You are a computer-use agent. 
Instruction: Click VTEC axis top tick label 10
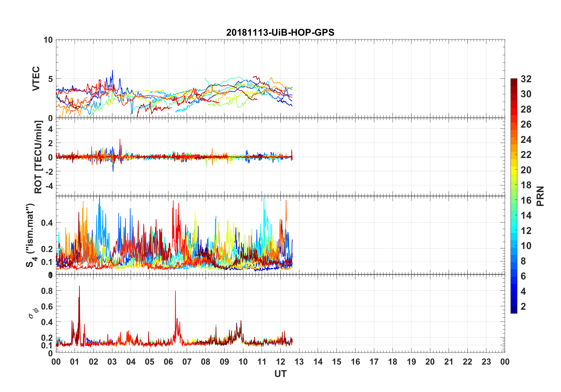coord(48,40)
